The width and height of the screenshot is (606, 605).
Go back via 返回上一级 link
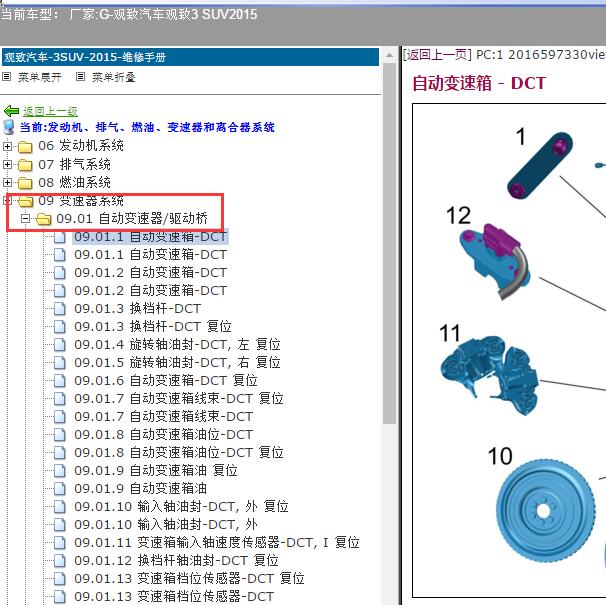pyautogui.click(x=50, y=111)
